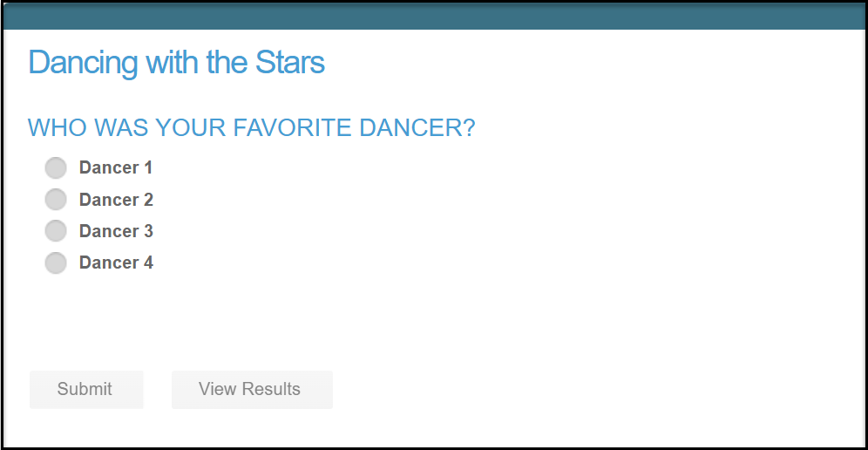
Task: Click the word "Dancing" in the title
Action: coord(83,64)
